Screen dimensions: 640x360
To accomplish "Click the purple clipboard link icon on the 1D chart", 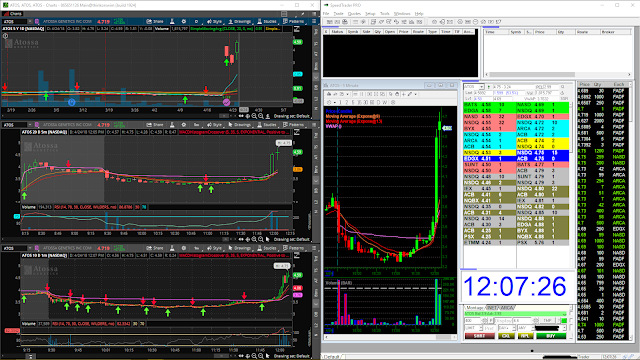I will click(37, 21).
